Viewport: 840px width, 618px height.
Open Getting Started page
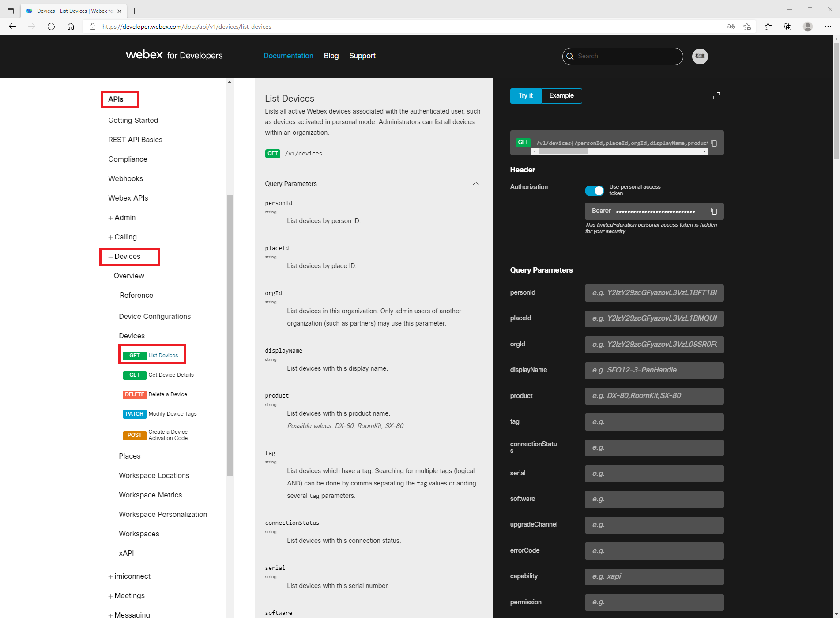[x=133, y=121]
